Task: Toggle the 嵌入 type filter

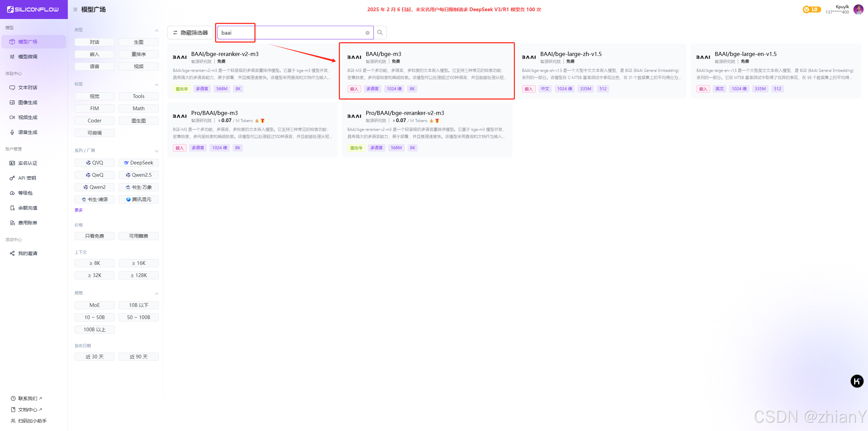Action: coord(95,54)
